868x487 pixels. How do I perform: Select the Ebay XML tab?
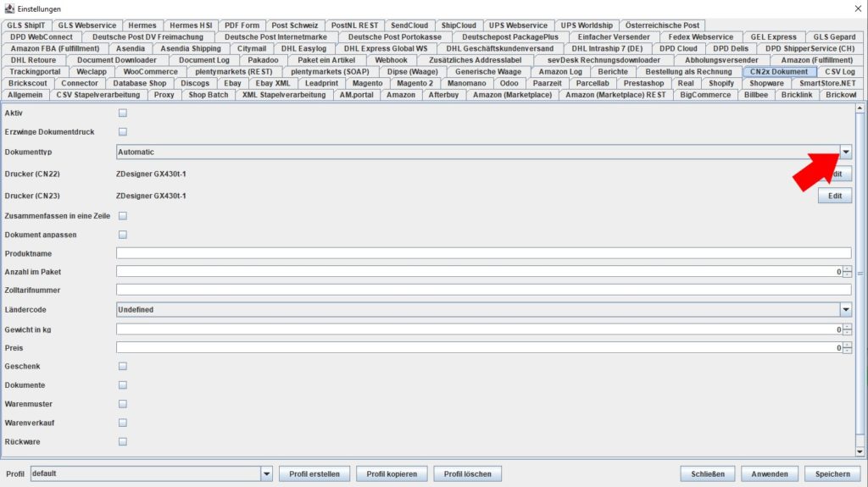coord(273,84)
